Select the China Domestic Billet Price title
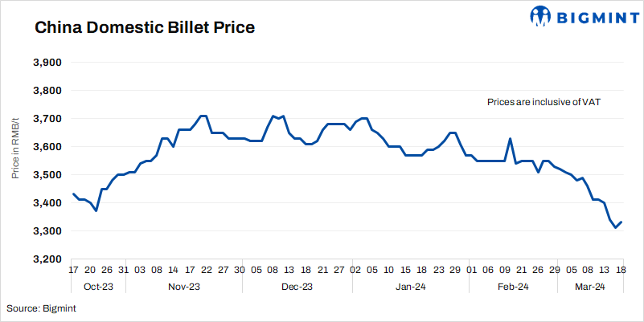Viewport: 644px width, 322px height. [x=145, y=28]
